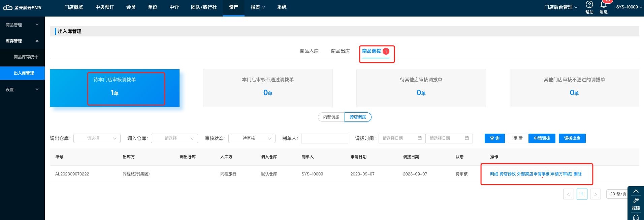Open 会员 in top navigation
The image size is (644, 220).
[131, 7]
